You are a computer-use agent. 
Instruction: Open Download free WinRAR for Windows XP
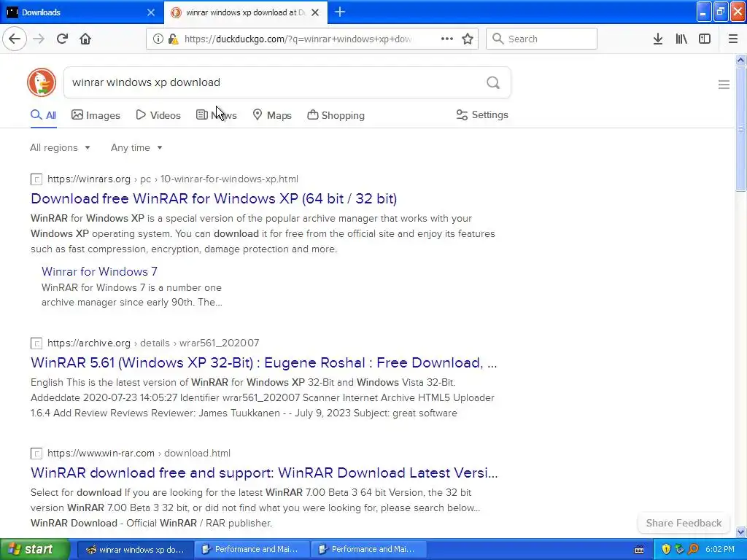pyautogui.click(x=214, y=198)
